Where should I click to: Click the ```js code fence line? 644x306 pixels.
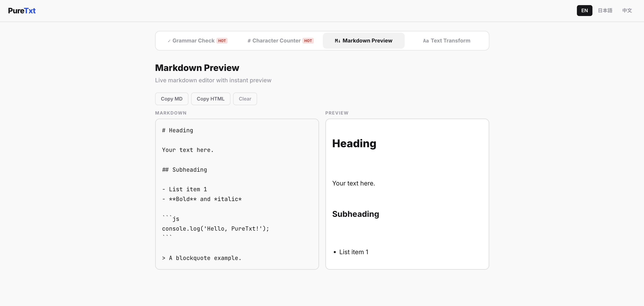coord(171,219)
